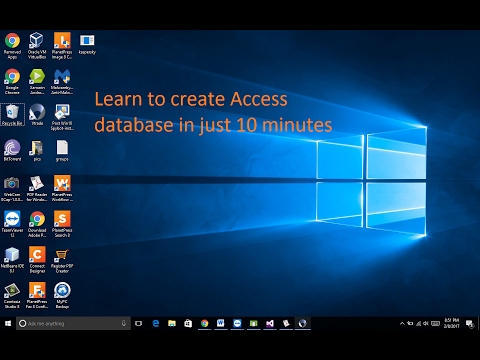This screenshot has width=480, height=360.
Task: Launch BitTorrent from the desktop
Action: tap(12, 150)
